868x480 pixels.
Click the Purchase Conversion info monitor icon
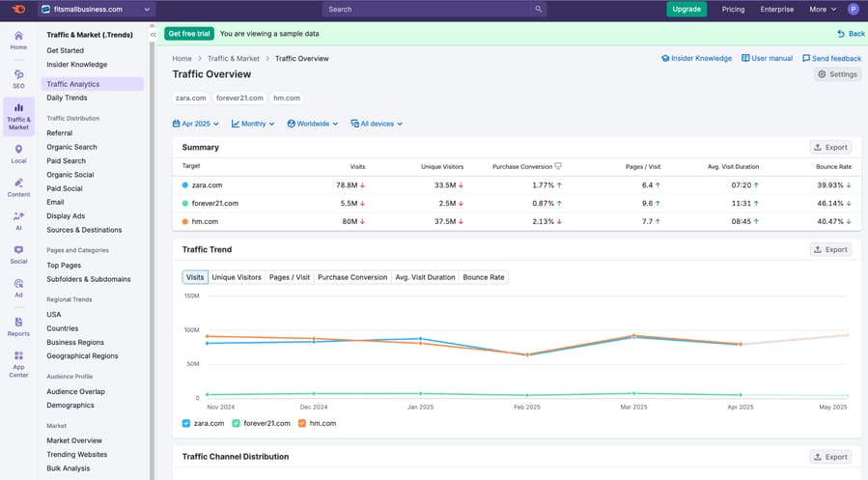coord(558,166)
